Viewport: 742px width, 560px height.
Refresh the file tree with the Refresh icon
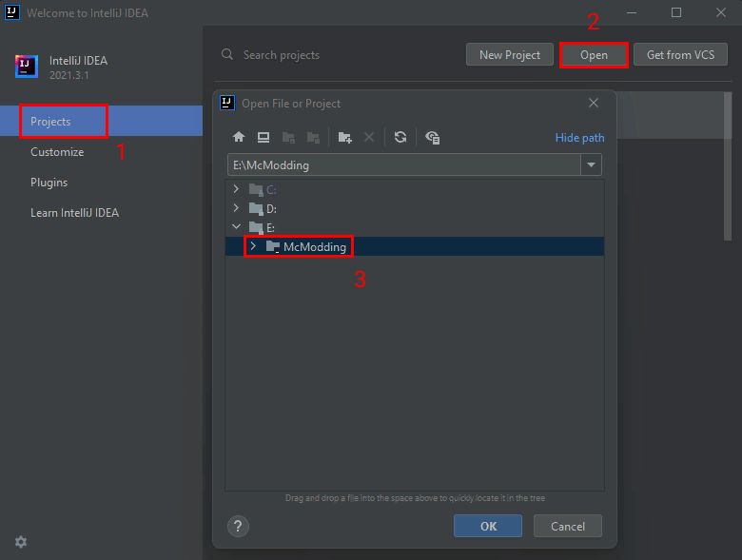400,137
